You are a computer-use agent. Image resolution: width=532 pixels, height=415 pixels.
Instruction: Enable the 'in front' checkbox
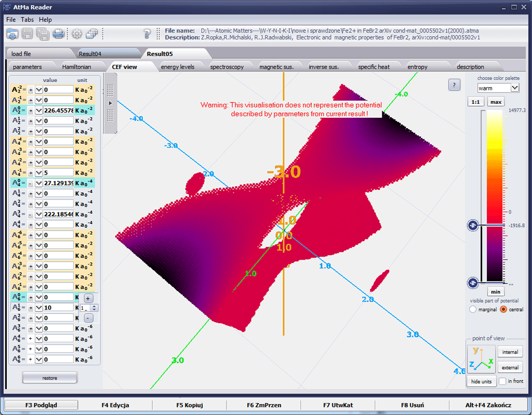[x=502, y=381]
